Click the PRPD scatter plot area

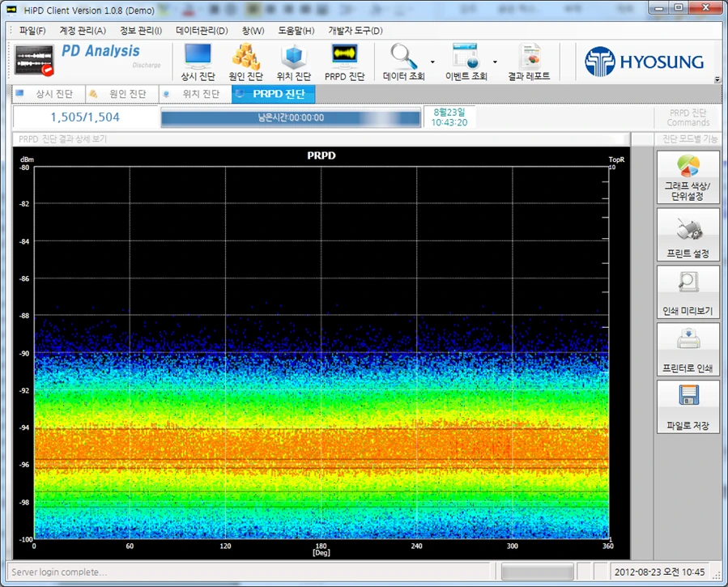321,353
